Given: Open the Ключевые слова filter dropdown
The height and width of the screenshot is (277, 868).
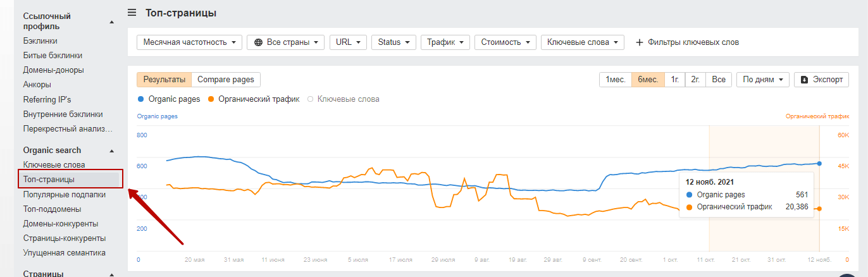Looking at the screenshot, I should click(582, 42).
